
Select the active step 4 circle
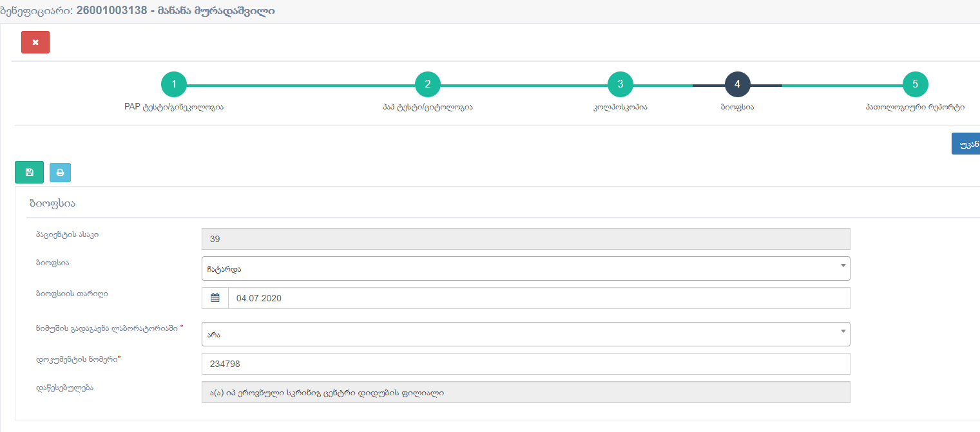point(737,84)
